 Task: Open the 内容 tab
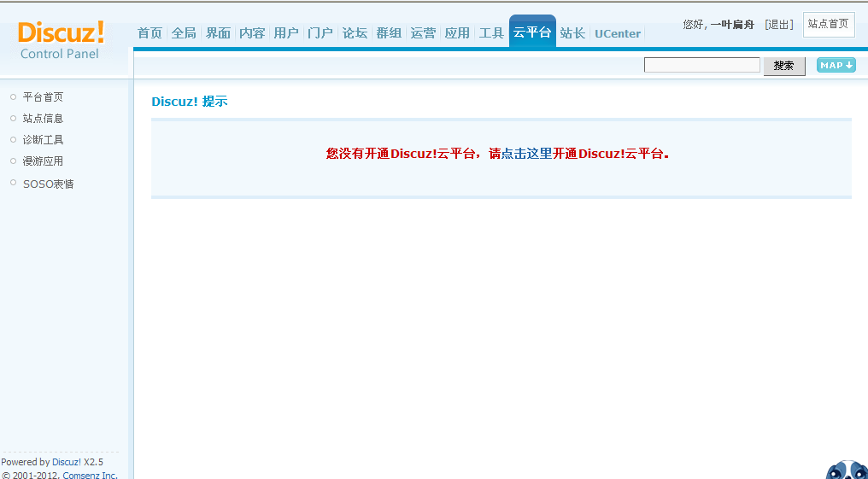coord(252,33)
